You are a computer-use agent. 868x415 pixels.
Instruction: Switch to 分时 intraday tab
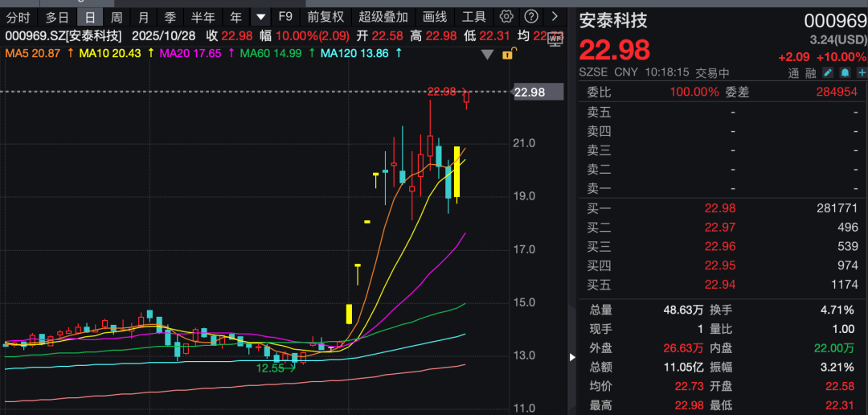tap(18, 17)
